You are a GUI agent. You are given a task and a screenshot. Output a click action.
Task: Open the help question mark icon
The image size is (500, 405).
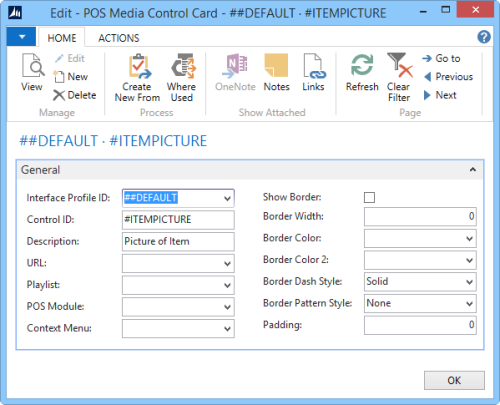tap(484, 37)
